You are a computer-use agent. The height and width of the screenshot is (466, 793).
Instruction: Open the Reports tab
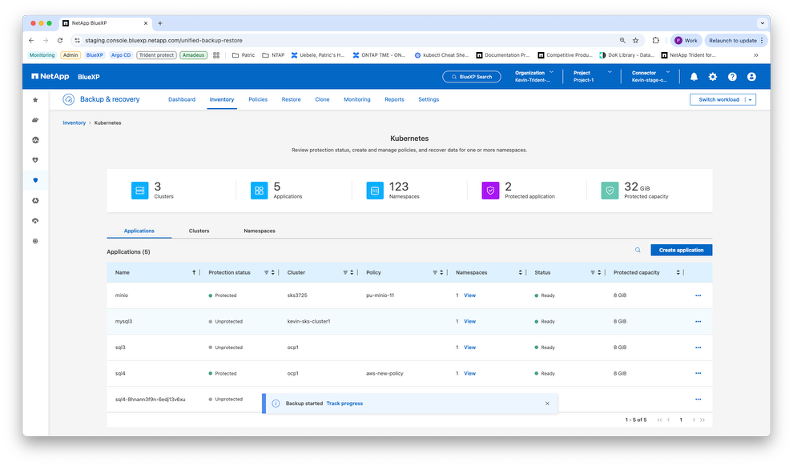point(394,100)
